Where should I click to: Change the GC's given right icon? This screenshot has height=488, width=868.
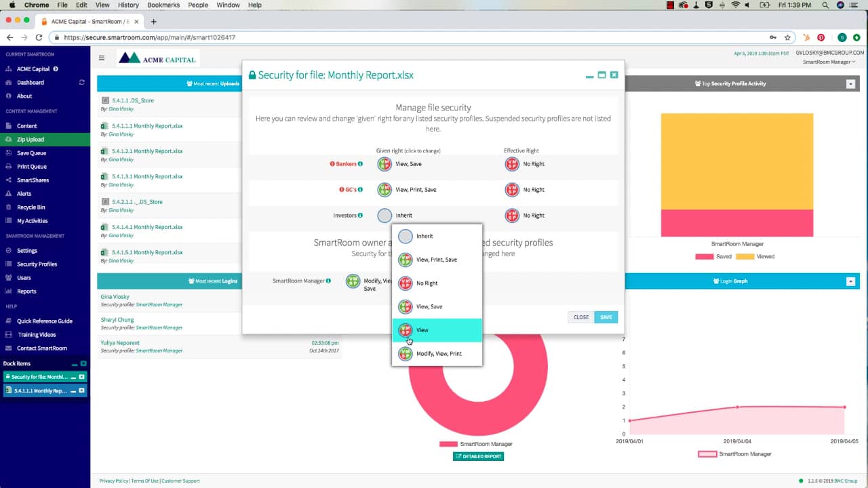(x=384, y=190)
